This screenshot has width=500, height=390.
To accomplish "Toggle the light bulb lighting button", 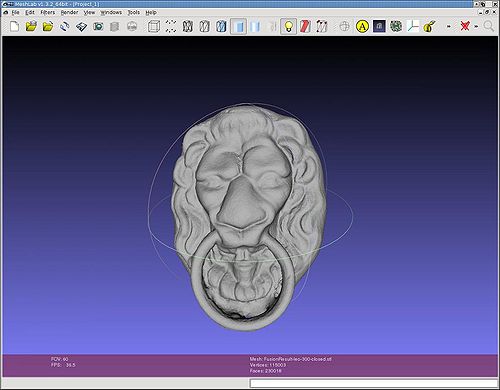I will click(289, 26).
